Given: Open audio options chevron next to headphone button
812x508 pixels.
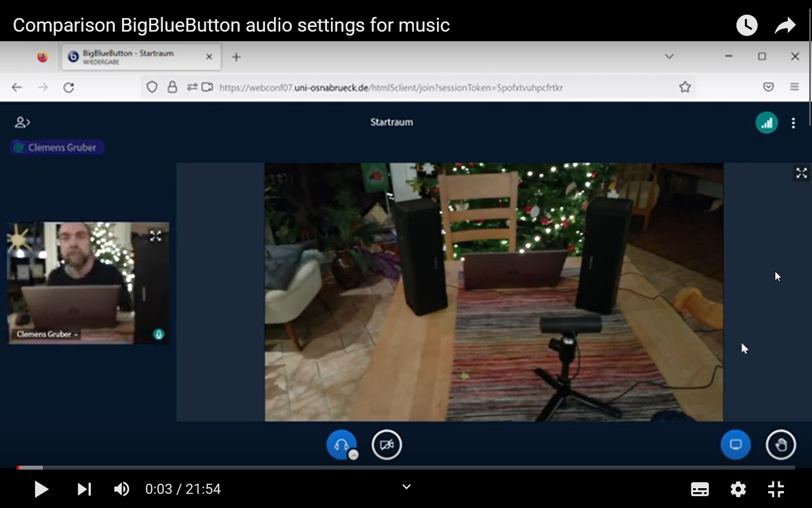Looking at the screenshot, I should click(x=352, y=453).
